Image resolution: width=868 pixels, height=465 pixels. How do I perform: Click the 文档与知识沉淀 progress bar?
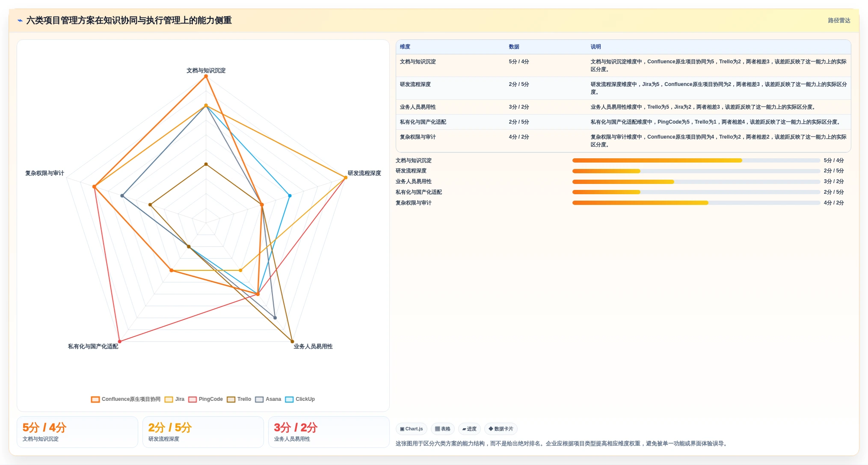click(x=696, y=160)
